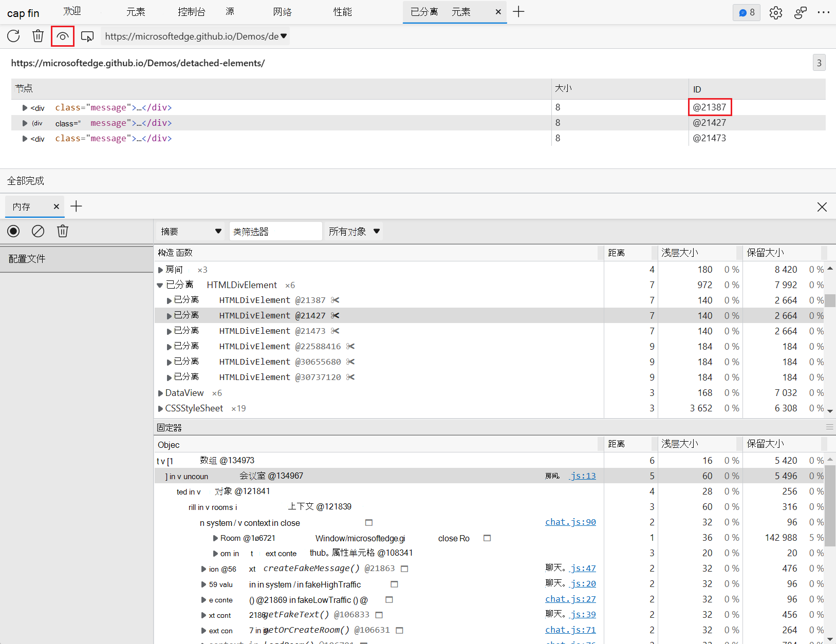Open the js:13 source link
836x644 pixels.
pos(583,476)
